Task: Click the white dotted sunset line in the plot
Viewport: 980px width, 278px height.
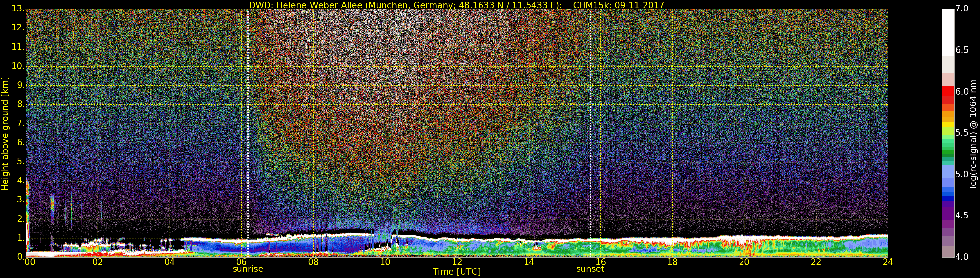Action: (x=590, y=133)
